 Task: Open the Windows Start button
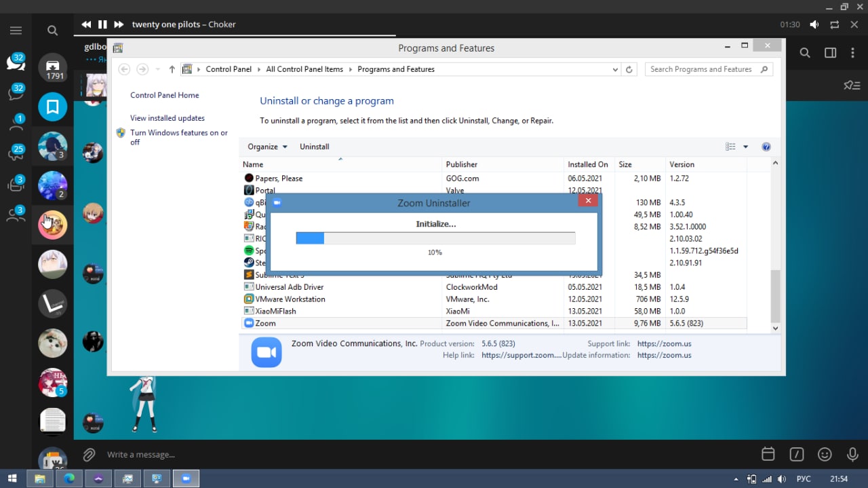12,478
